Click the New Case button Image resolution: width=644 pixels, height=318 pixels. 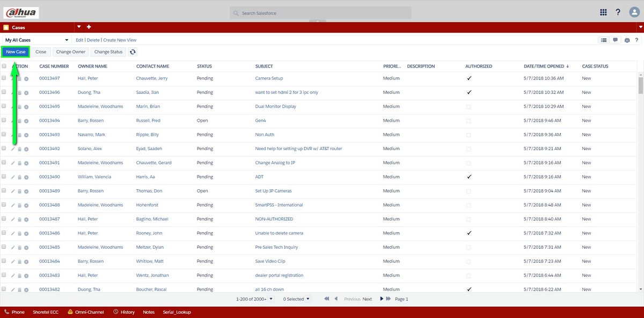tap(16, 52)
